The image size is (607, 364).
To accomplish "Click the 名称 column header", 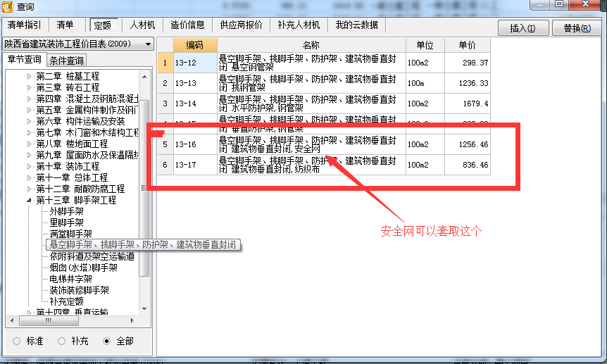I will point(311,45).
